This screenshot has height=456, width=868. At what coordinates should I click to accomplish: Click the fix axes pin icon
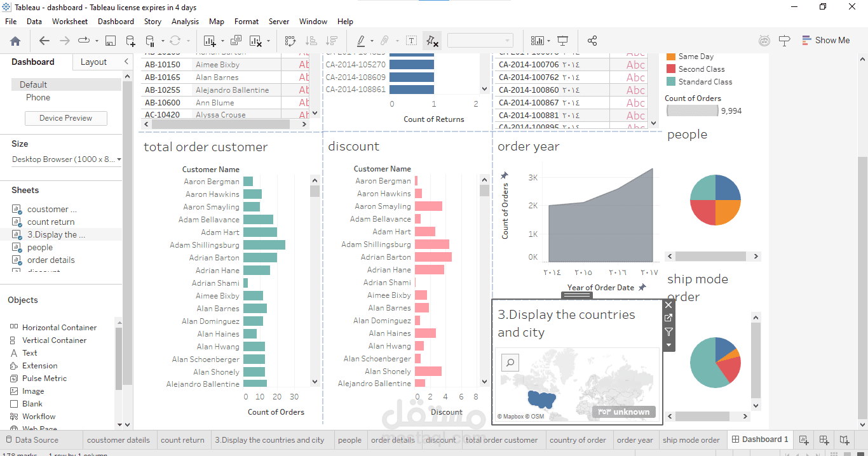point(432,41)
